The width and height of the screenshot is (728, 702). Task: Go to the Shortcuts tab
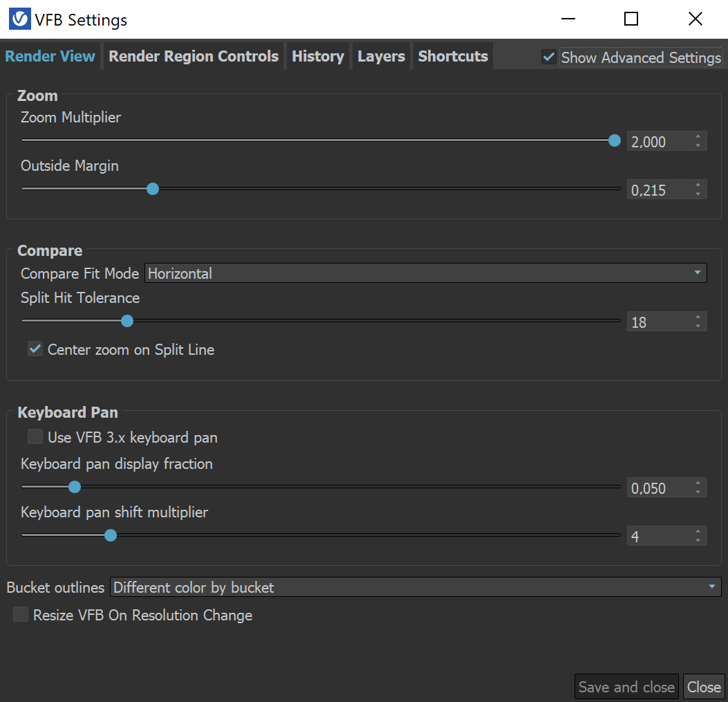click(x=453, y=56)
